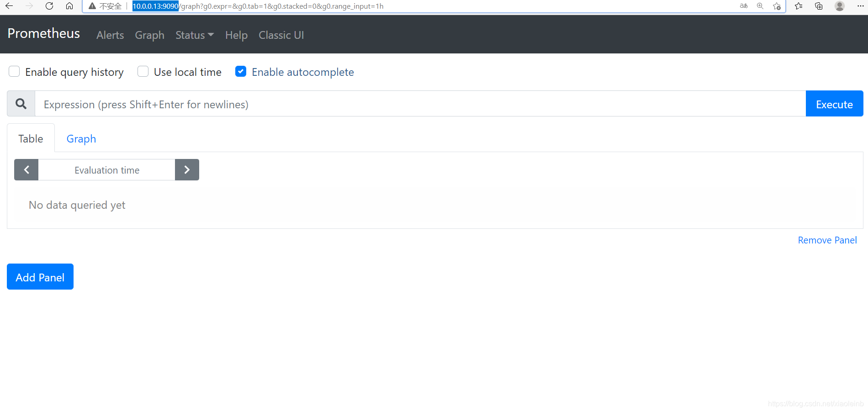
Task: Click the browser address bar URL
Action: (258, 6)
